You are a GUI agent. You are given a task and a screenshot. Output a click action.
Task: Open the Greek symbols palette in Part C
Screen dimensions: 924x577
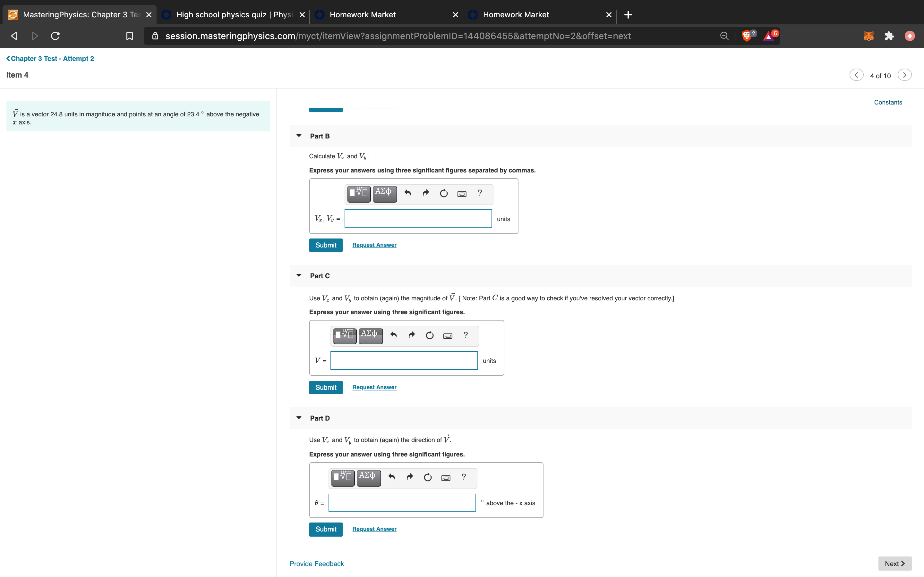click(x=370, y=336)
